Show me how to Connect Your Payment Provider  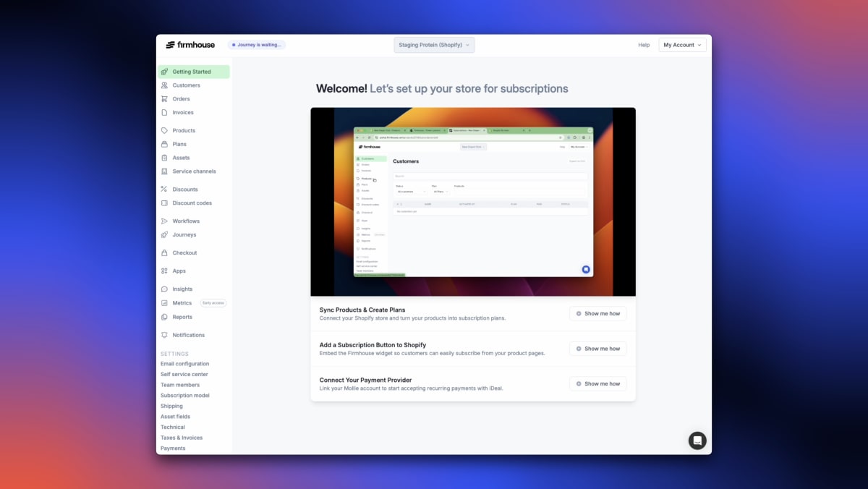click(x=598, y=384)
